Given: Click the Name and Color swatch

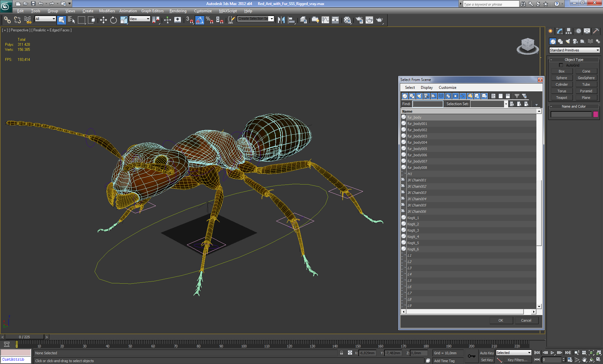Looking at the screenshot, I should click(596, 114).
